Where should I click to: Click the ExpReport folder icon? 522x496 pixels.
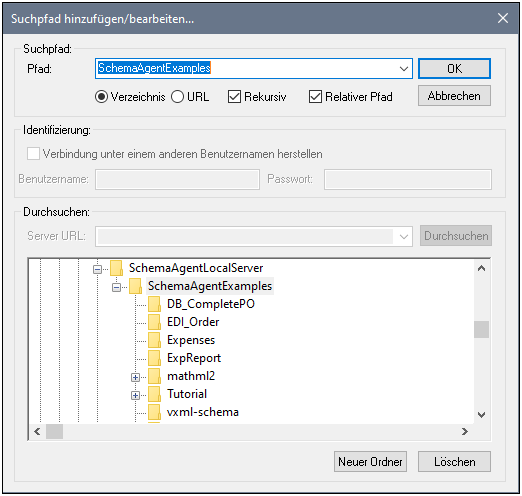pyautogui.click(x=155, y=358)
